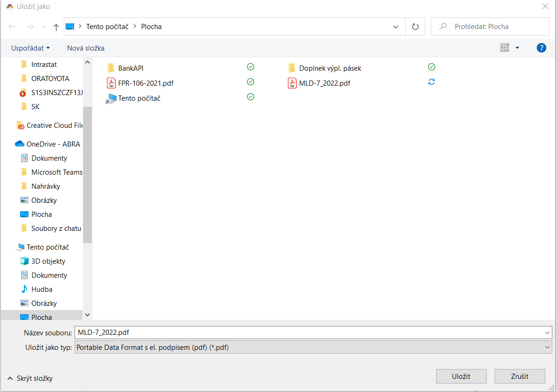Viewport: 557px width, 392px height.
Task: Open the help question mark icon
Action: [541, 48]
